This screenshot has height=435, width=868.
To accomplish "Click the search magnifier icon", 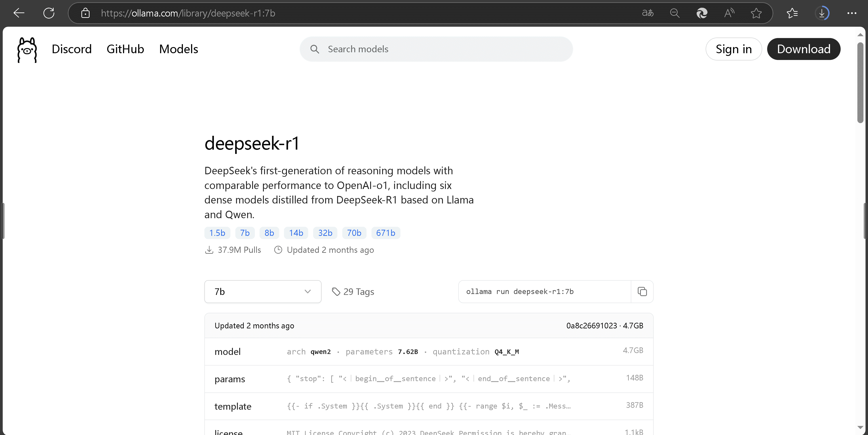I will 315,49.
